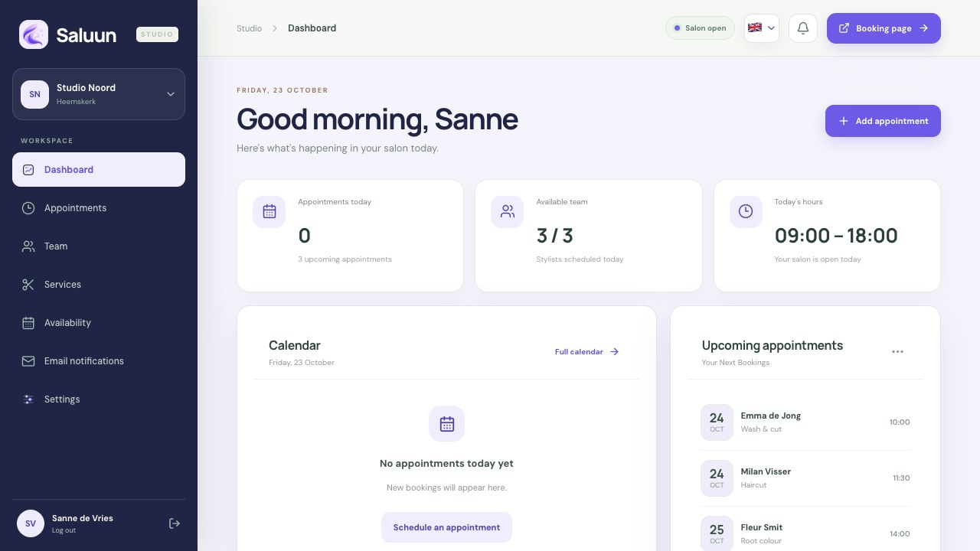Click the 11:30 time for Milan Visser
980x551 pixels.
point(901,478)
